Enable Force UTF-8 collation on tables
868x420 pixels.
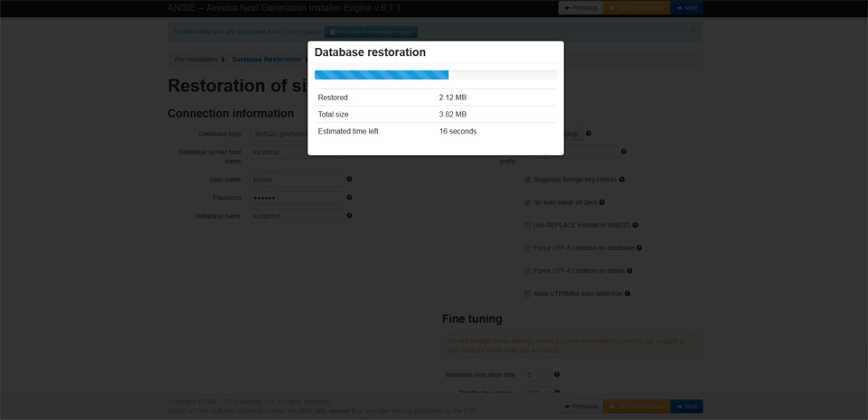[x=527, y=271]
